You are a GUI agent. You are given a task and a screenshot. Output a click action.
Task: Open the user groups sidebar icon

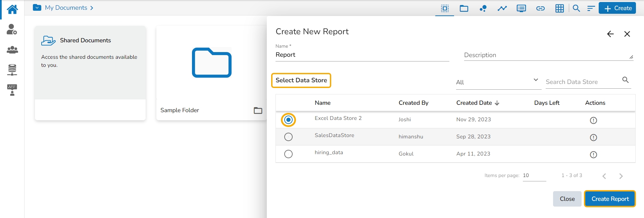(x=12, y=50)
